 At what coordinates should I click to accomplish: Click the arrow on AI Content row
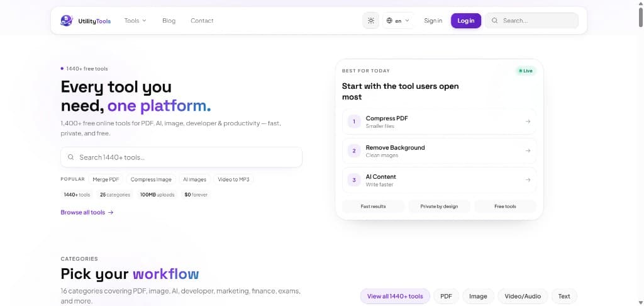pyautogui.click(x=528, y=179)
